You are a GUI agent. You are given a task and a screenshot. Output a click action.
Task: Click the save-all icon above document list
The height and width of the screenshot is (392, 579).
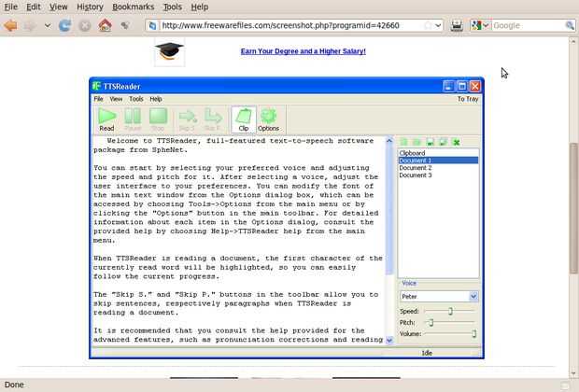click(443, 142)
